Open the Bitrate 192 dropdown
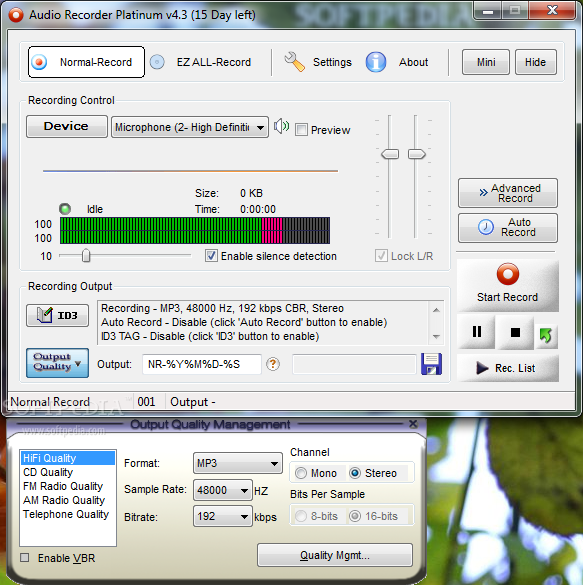This screenshot has height=585, width=583. 223,516
